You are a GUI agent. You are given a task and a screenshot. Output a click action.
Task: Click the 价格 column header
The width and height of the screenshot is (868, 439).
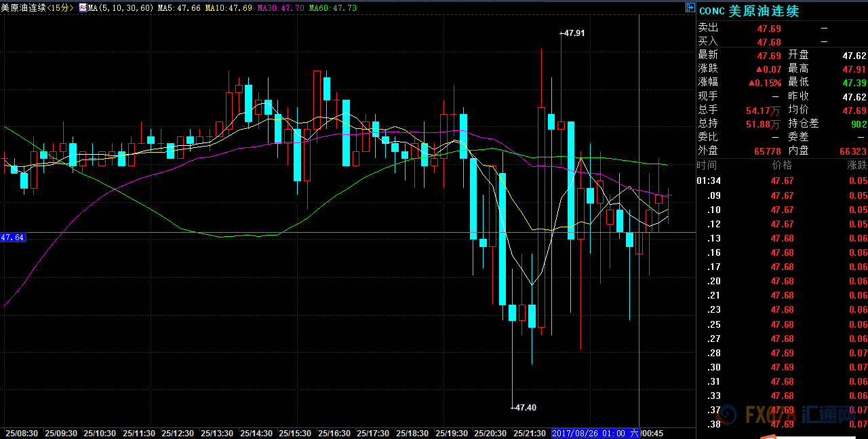click(782, 166)
